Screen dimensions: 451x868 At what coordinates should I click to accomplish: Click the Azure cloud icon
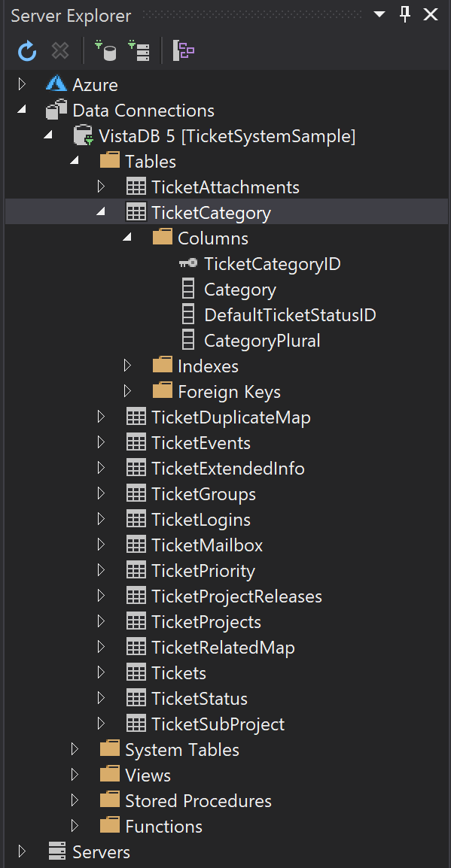point(57,84)
